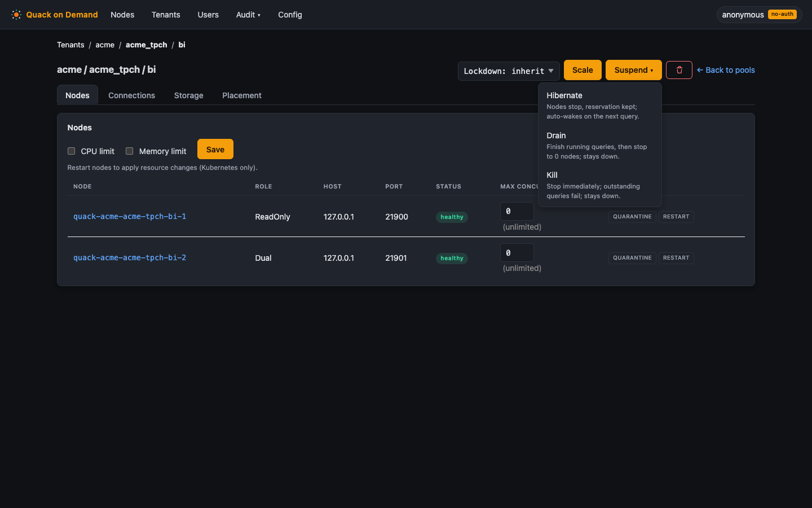Open the Nodes page in top navigation
The height and width of the screenshot is (508, 812).
(122, 15)
